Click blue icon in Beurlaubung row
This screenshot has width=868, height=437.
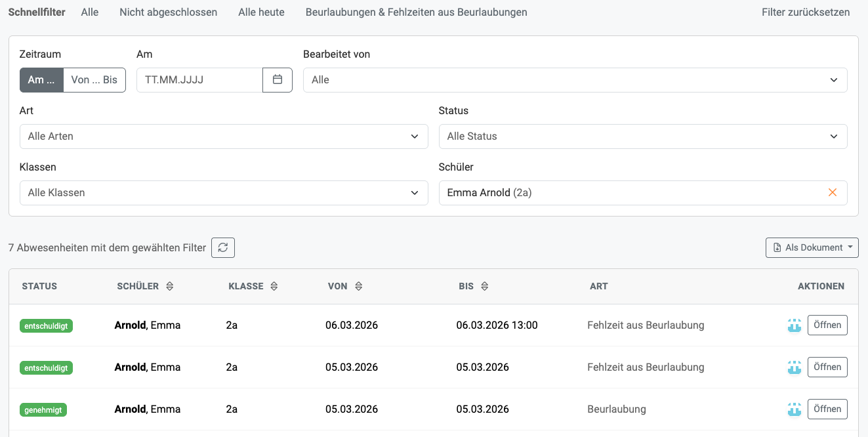[x=795, y=409]
